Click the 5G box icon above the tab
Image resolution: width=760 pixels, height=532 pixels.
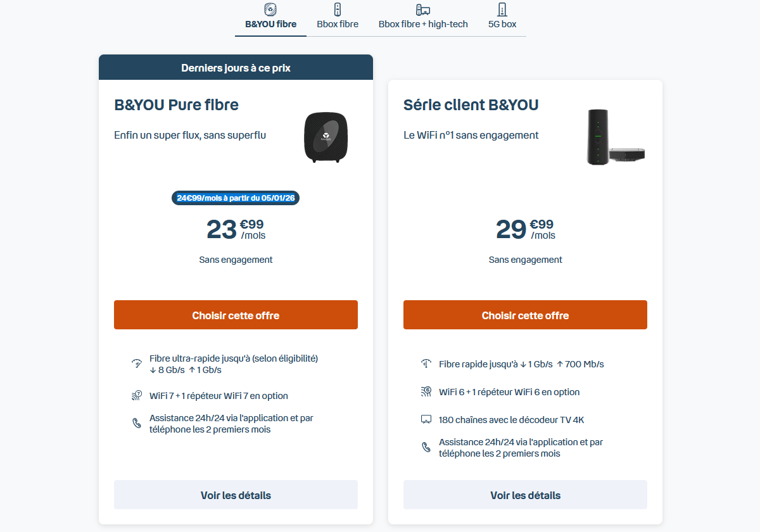coord(501,10)
